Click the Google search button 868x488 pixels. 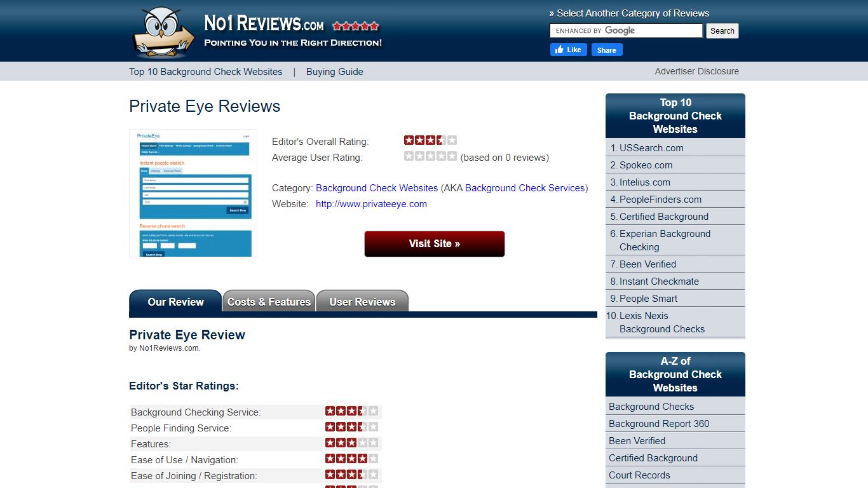tap(722, 30)
